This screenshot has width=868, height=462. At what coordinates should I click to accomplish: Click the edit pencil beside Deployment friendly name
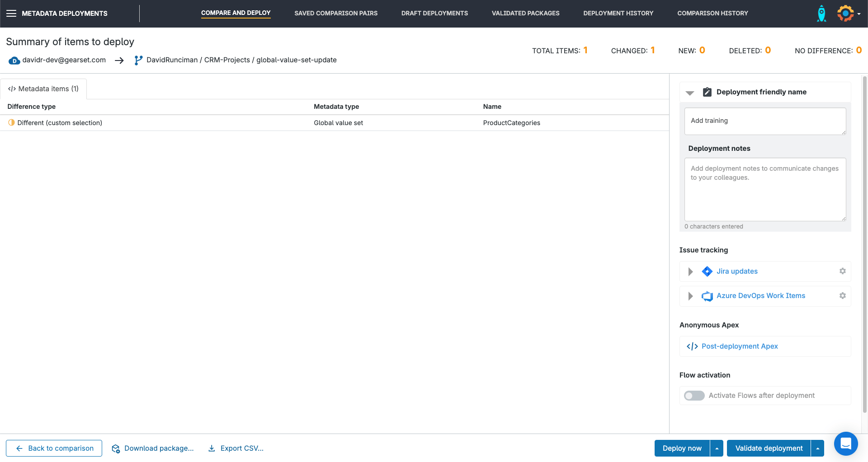(707, 92)
